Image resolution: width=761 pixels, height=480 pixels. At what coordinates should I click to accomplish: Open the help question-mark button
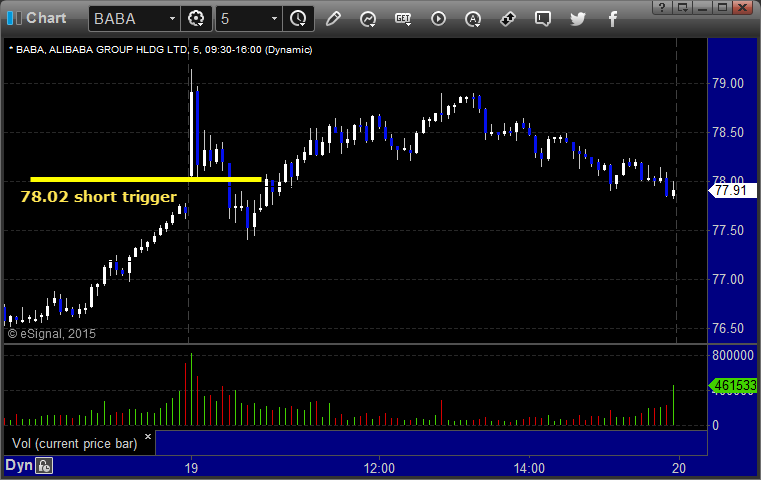point(662,7)
